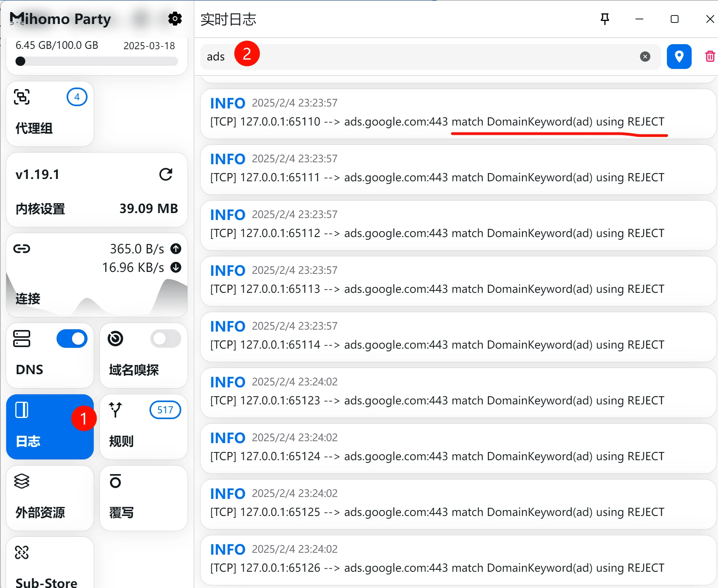Click the layered stack resources icon

[x=22, y=481]
